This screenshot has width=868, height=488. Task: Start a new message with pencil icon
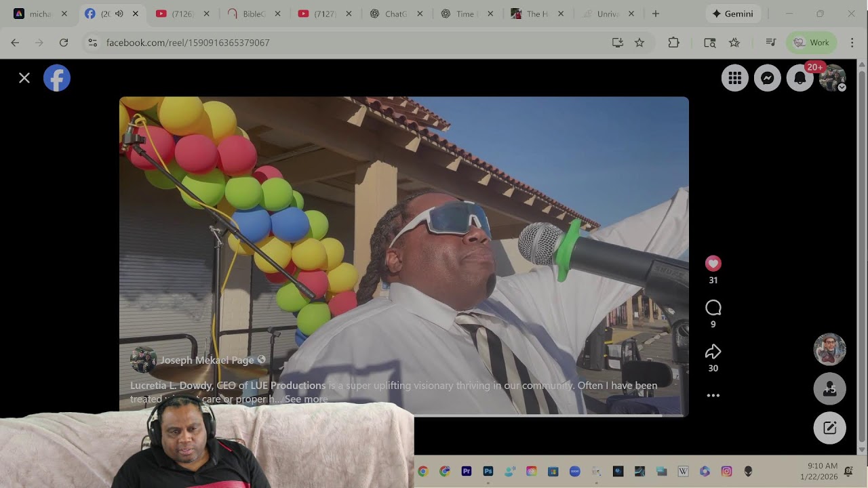click(830, 428)
